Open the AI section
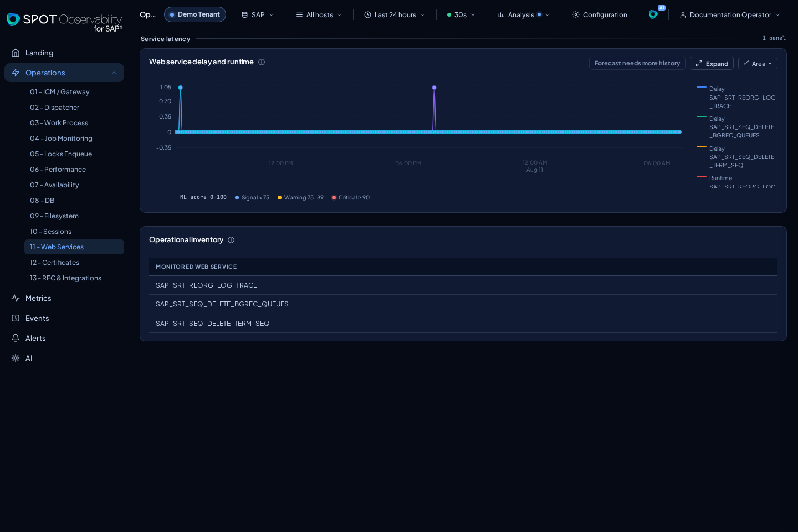The image size is (798, 532). (64, 358)
